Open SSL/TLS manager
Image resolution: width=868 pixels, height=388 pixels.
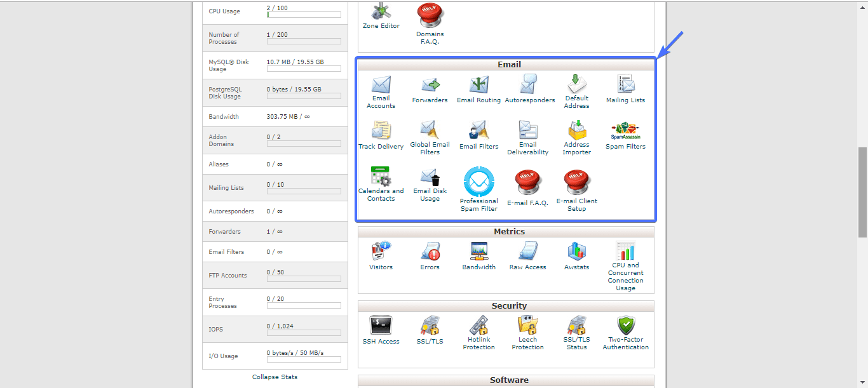tap(430, 330)
